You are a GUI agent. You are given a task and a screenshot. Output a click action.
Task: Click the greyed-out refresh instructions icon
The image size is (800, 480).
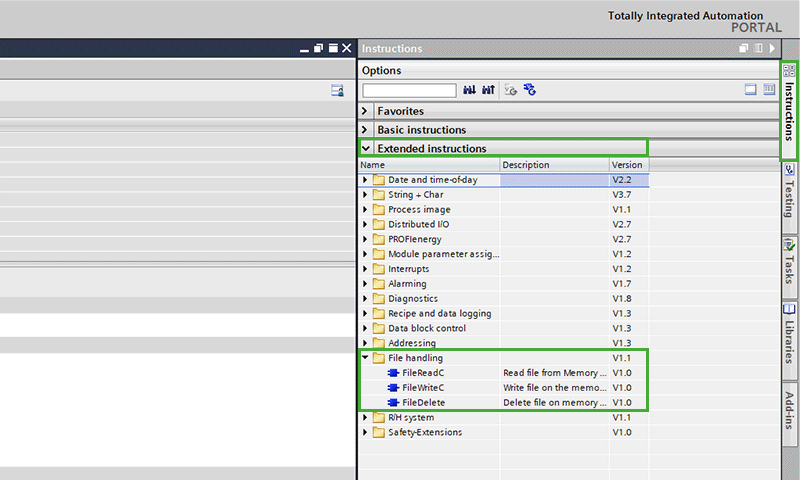click(x=511, y=90)
